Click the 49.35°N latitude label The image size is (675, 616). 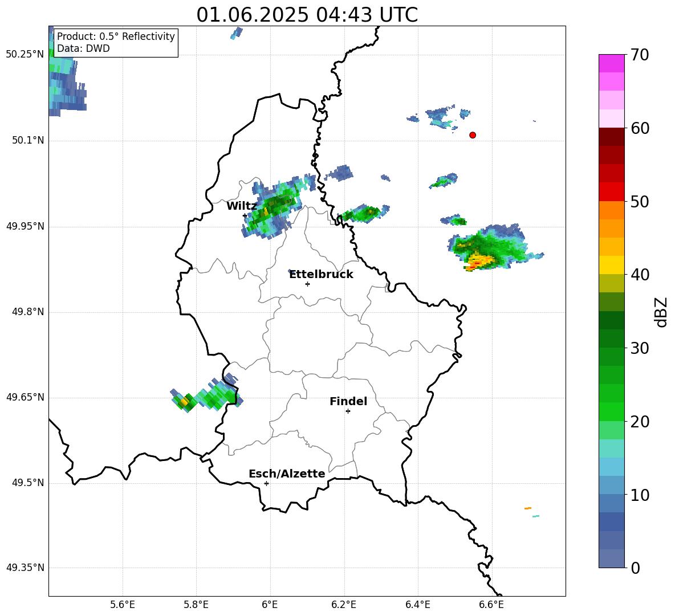pos(25,568)
